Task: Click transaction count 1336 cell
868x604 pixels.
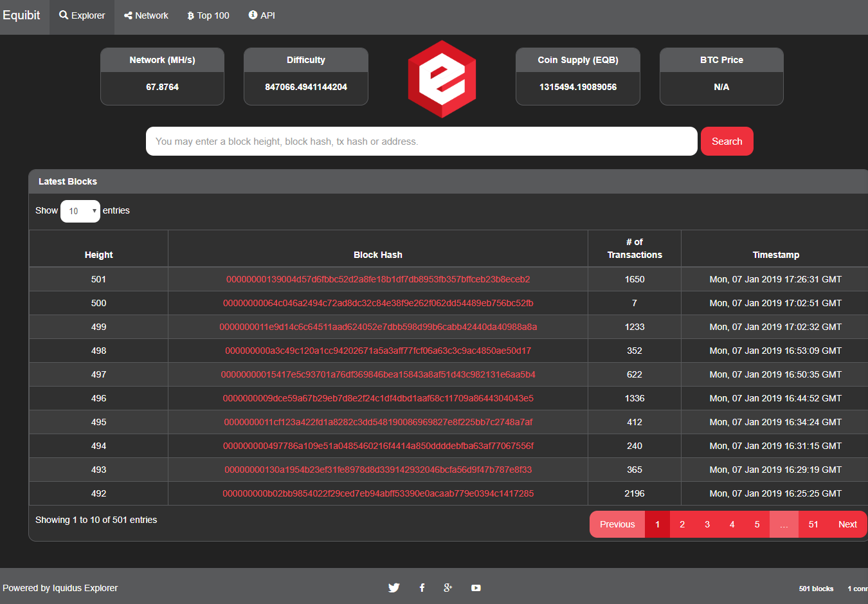Action: (635, 398)
